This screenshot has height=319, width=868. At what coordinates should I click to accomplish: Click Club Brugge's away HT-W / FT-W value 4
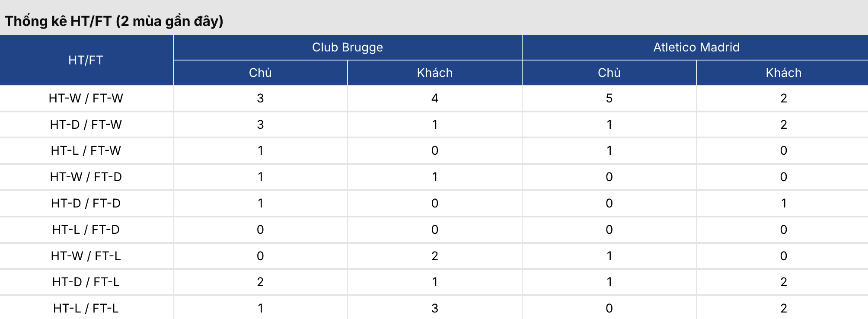tap(435, 98)
